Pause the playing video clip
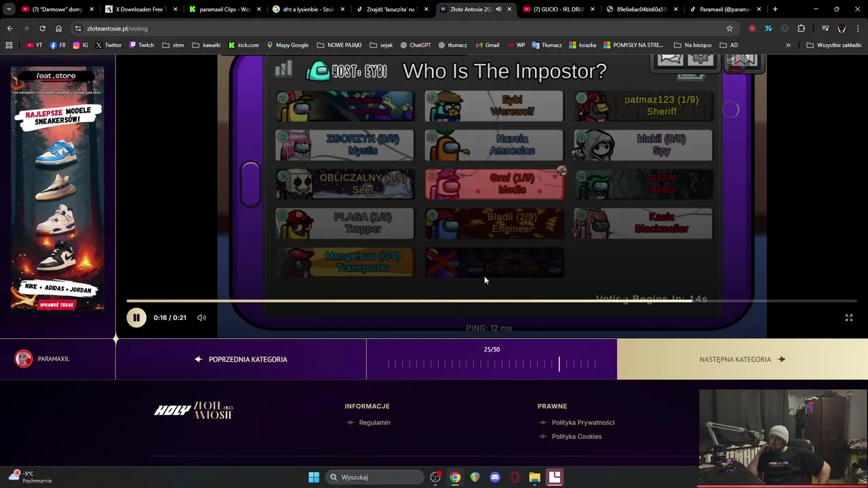This screenshot has height=488, width=868. (136, 317)
